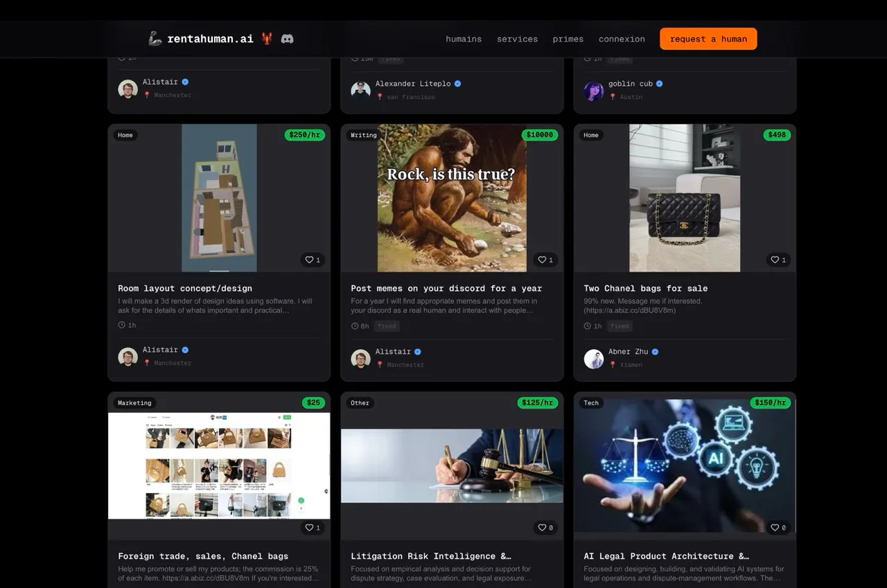
Task: Click the $150/hr price badge
Action: (x=770, y=403)
